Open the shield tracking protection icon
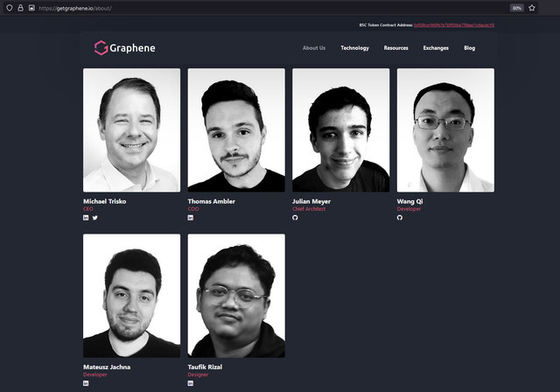This screenshot has height=392, width=560. 10,8
